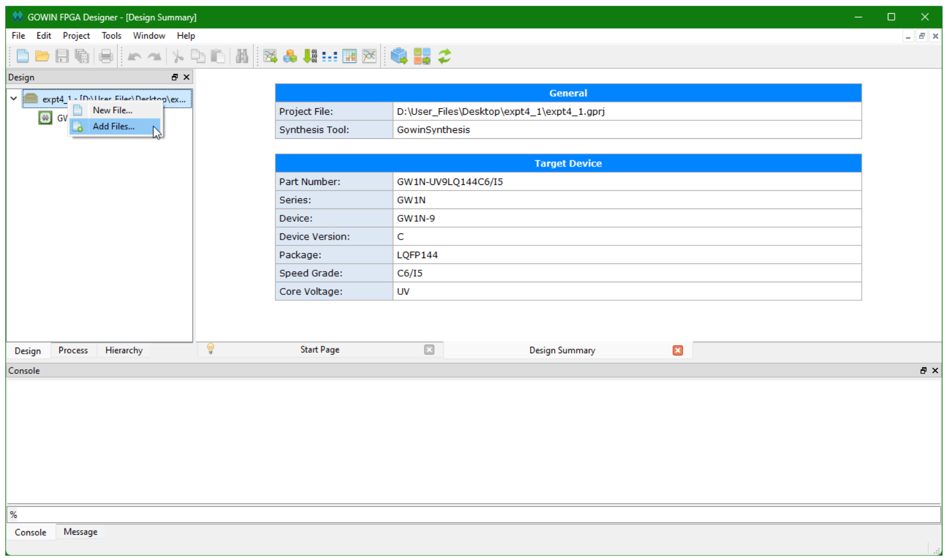
Task: Click the Find binoculars icon
Action: click(x=242, y=56)
